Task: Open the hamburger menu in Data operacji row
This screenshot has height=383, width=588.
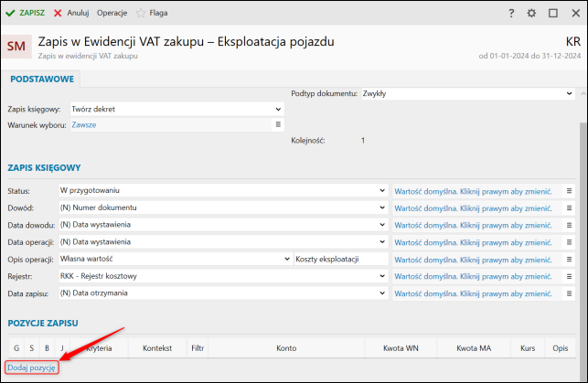Action: click(x=569, y=242)
